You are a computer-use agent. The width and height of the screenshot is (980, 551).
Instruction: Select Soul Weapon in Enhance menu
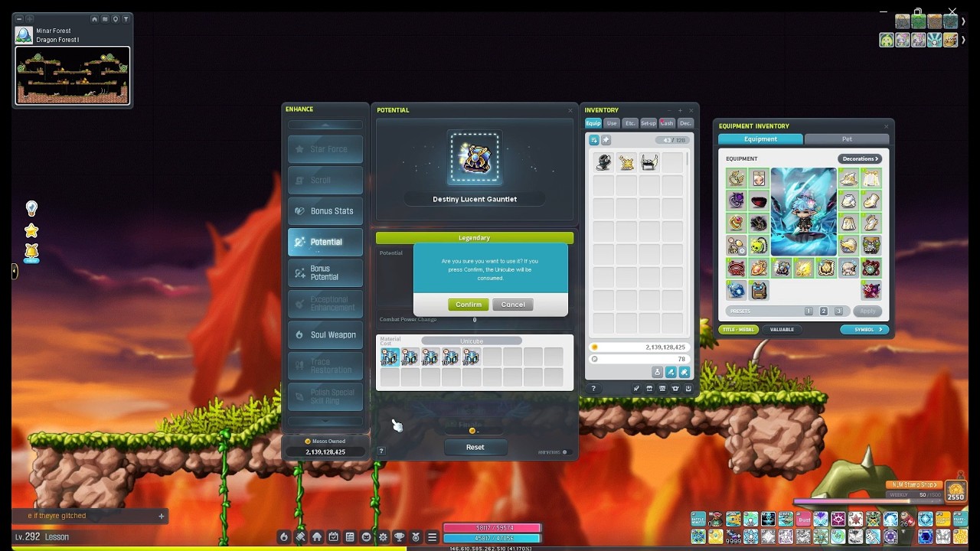point(325,334)
